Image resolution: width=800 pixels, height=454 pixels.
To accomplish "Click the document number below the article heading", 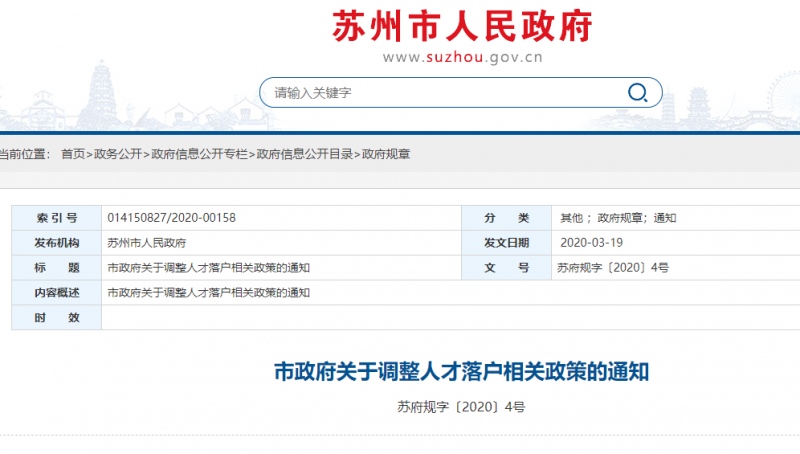I will (x=461, y=407).
